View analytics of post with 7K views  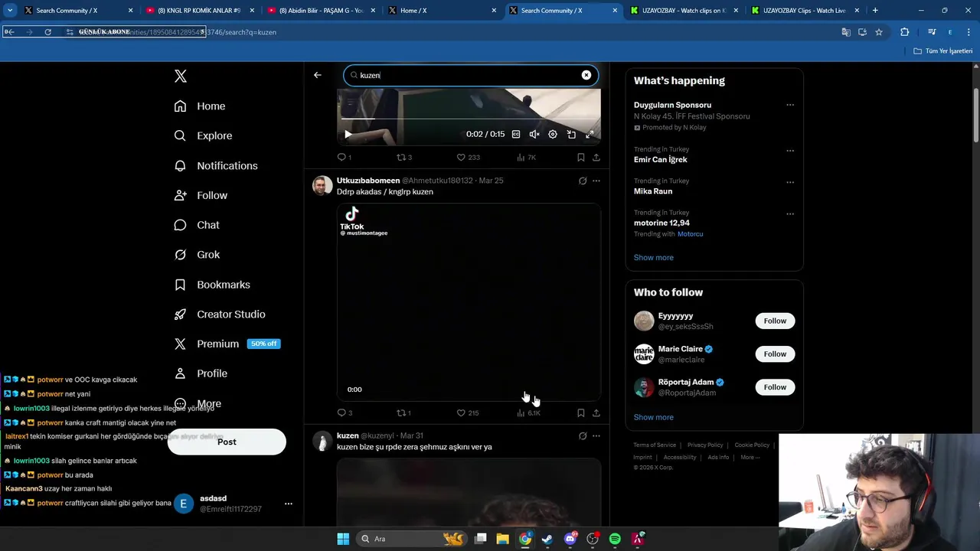click(526, 157)
